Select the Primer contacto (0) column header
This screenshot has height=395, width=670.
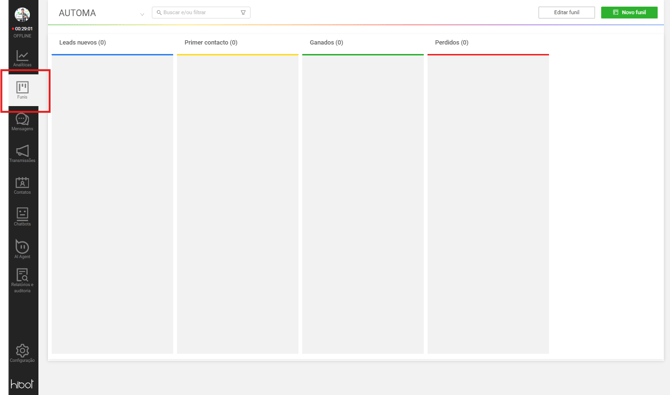tap(211, 42)
